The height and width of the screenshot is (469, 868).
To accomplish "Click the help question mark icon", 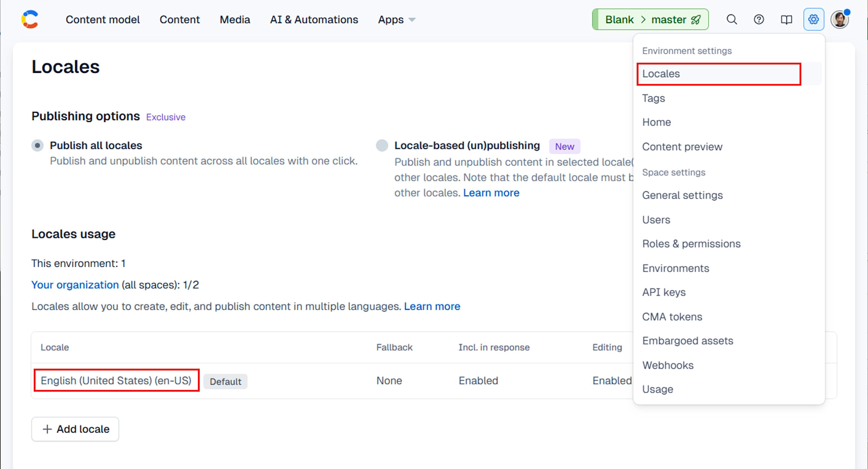I will [759, 20].
